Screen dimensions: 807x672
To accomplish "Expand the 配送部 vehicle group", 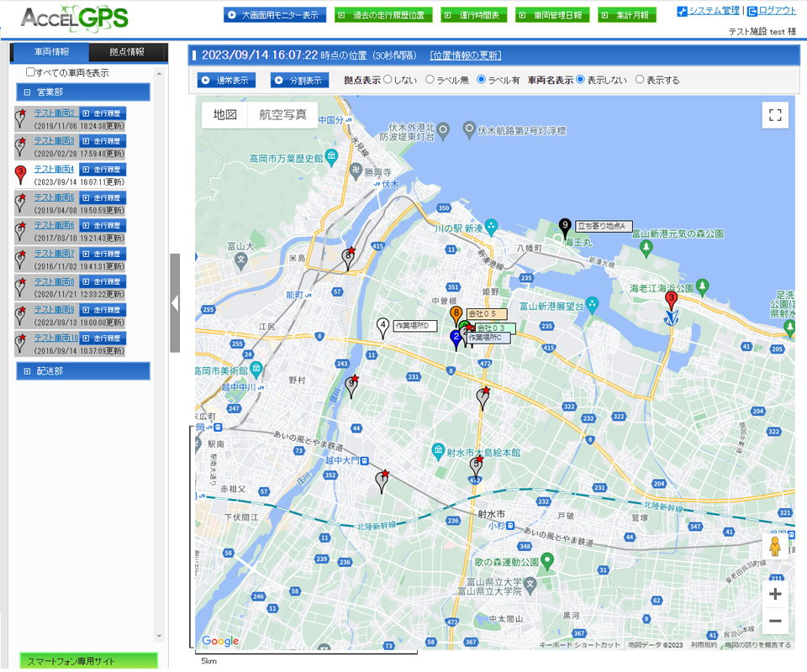I will [x=27, y=370].
